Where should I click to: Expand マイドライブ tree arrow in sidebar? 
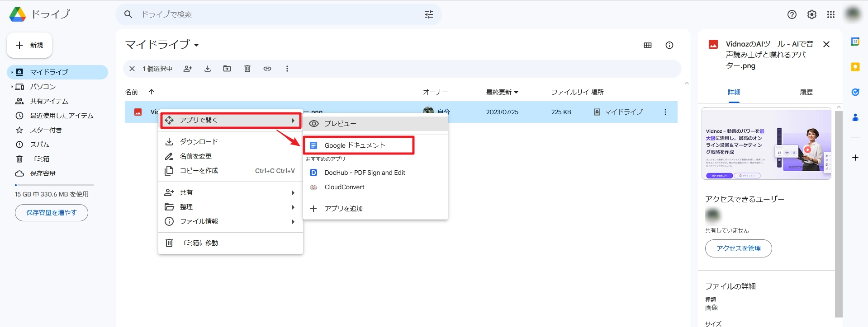(x=12, y=72)
